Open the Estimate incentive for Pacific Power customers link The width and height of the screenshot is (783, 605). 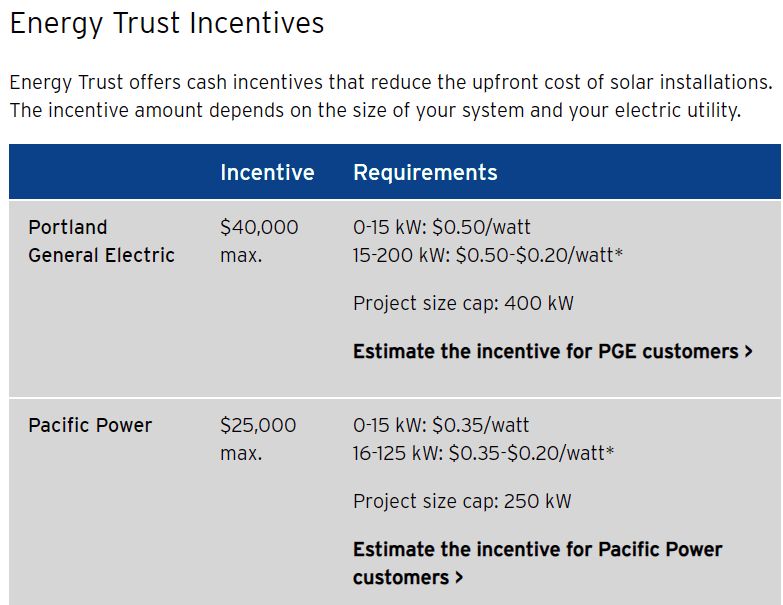537,563
